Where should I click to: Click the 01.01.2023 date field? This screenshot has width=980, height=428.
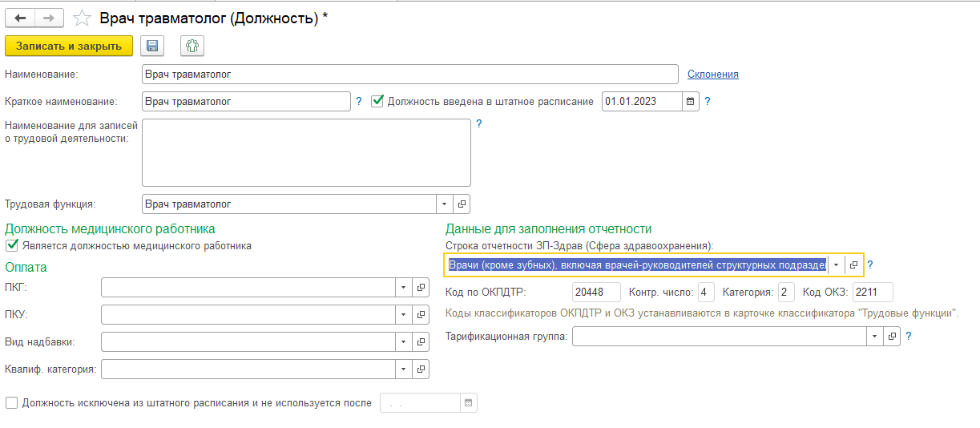tap(642, 102)
